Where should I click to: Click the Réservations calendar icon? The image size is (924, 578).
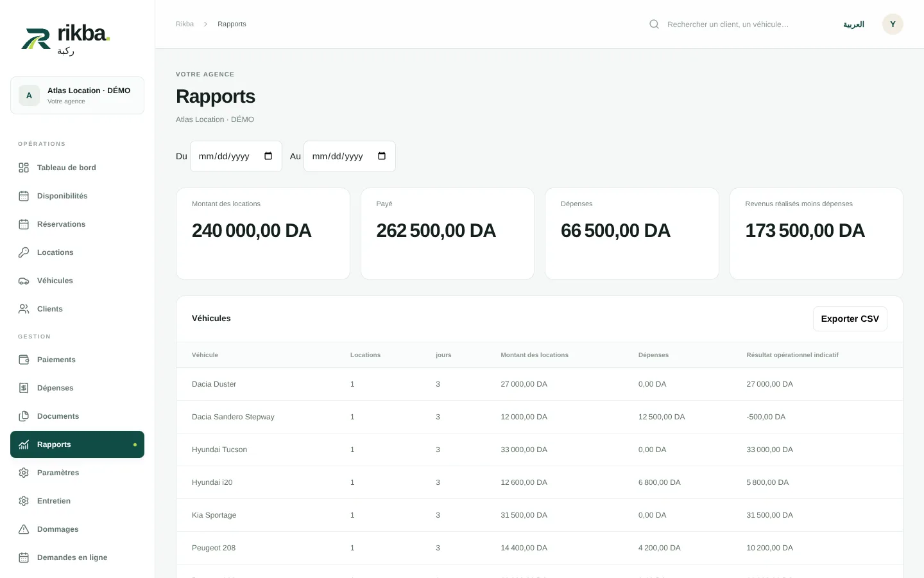pos(24,224)
